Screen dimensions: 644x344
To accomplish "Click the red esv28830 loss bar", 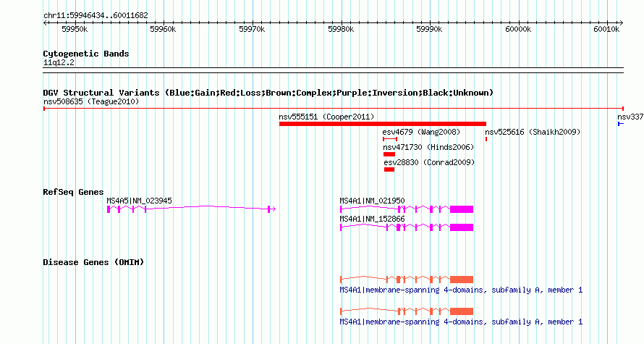I will tap(389, 169).
